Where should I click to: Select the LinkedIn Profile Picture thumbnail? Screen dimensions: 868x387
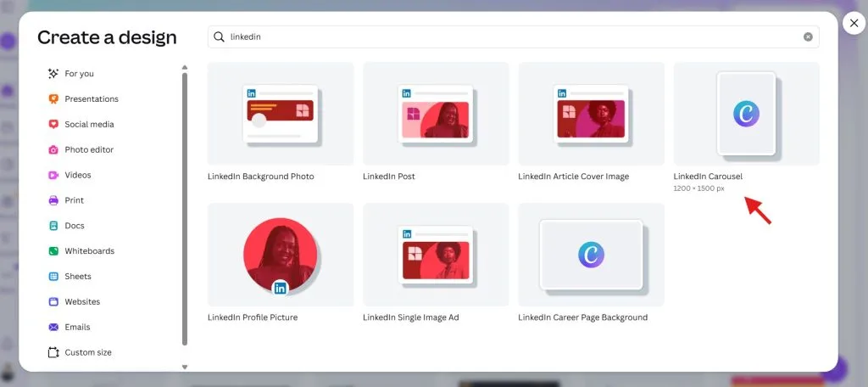pos(281,255)
